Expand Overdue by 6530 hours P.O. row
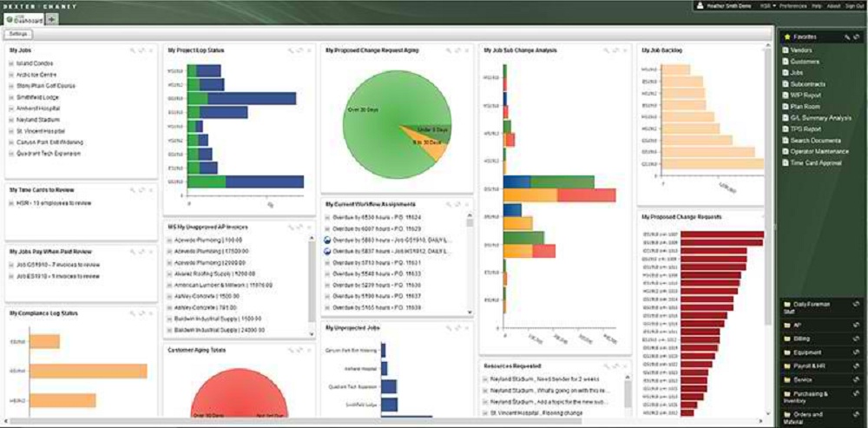 (x=327, y=218)
